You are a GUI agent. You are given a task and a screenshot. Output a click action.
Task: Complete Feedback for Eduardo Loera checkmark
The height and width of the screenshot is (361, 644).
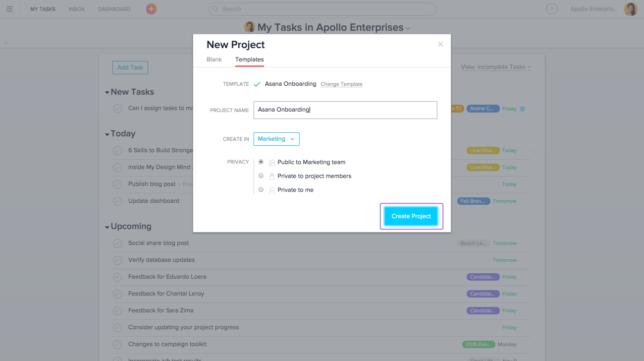click(x=117, y=277)
